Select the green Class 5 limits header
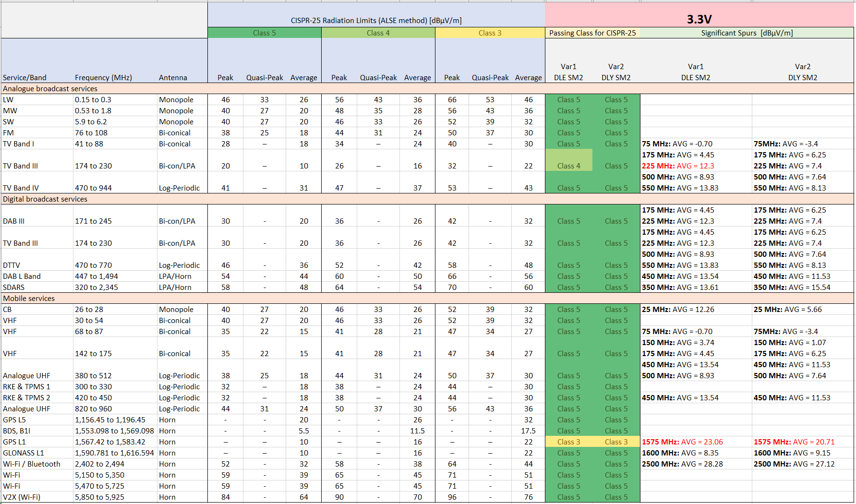The height and width of the screenshot is (504, 856). [x=264, y=33]
